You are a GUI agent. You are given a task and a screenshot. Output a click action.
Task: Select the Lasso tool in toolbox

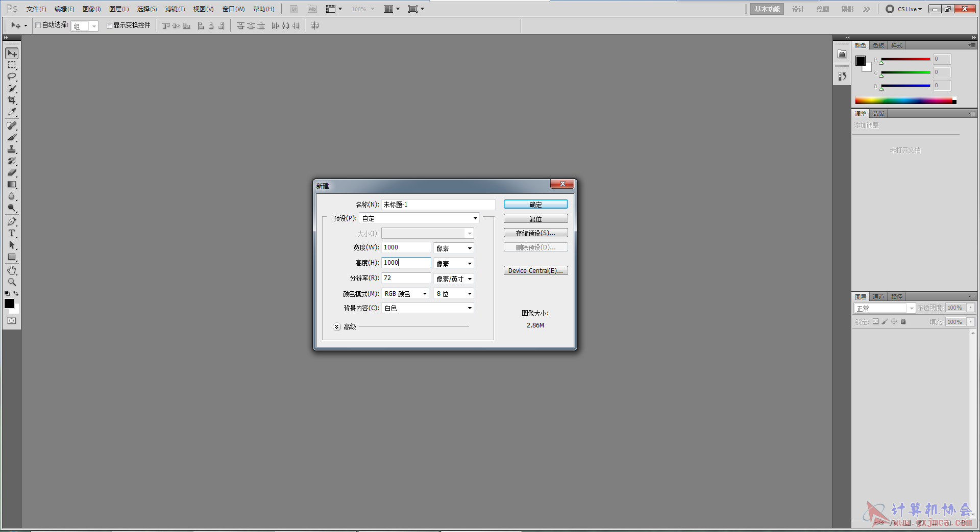(x=12, y=77)
